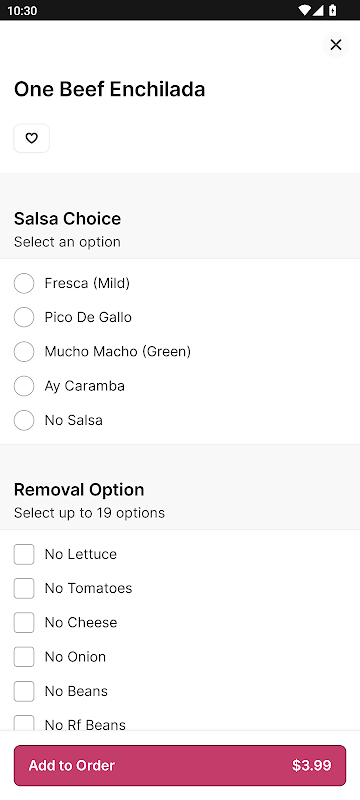The image size is (360, 800).
Task: Tick the No Tomatoes checkbox
Action: 24,588
